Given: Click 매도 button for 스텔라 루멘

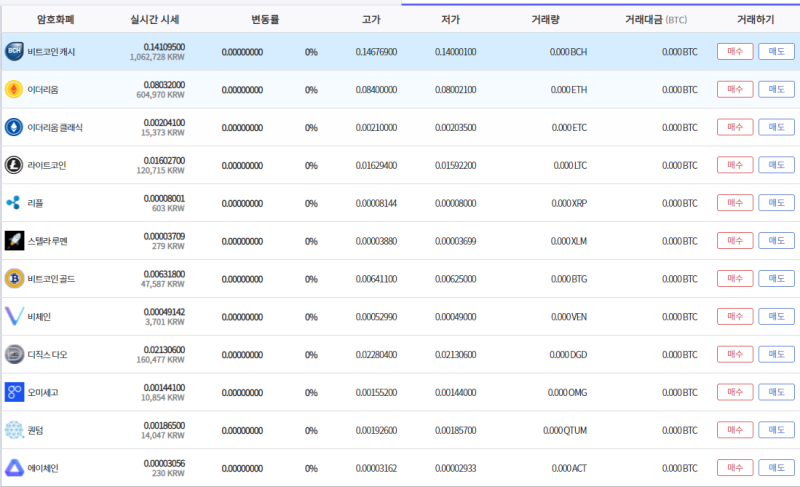Looking at the screenshot, I should pos(777,241).
